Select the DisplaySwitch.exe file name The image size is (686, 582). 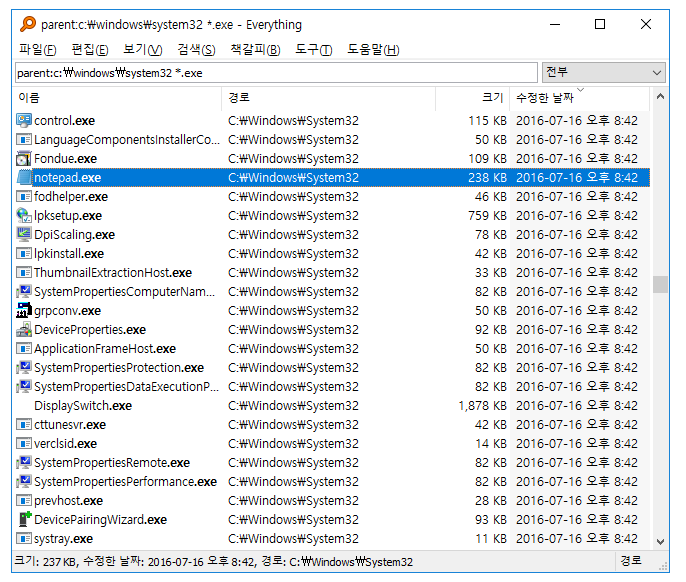click(x=83, y=406)
